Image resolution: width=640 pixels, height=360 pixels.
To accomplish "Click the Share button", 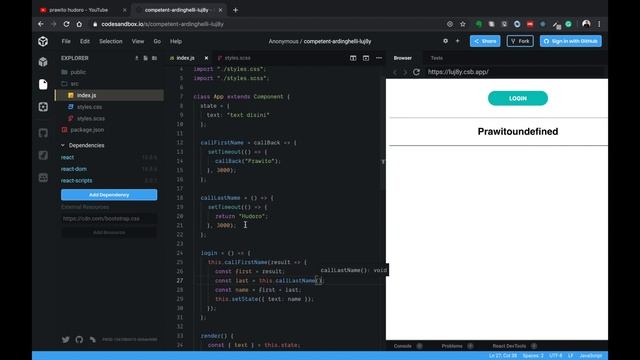I will pos(485,41).
